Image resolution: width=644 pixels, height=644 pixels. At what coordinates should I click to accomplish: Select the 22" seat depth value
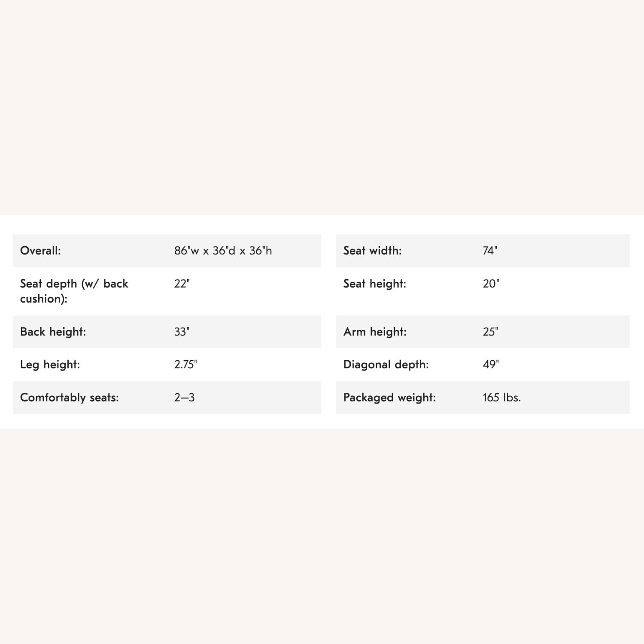point(182,284)
